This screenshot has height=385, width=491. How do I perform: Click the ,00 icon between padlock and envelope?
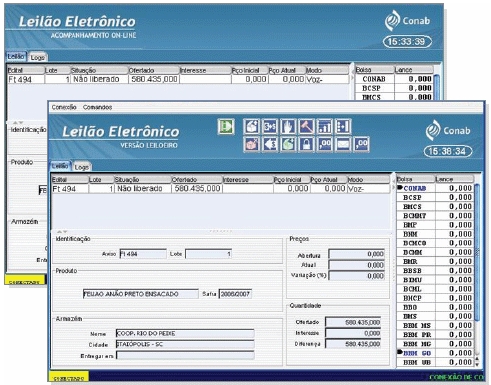(x=325, y=144)
